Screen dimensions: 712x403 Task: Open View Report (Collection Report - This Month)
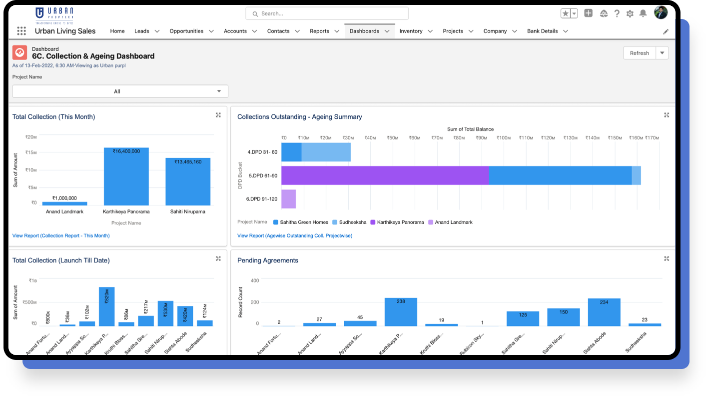coord(61,235)
